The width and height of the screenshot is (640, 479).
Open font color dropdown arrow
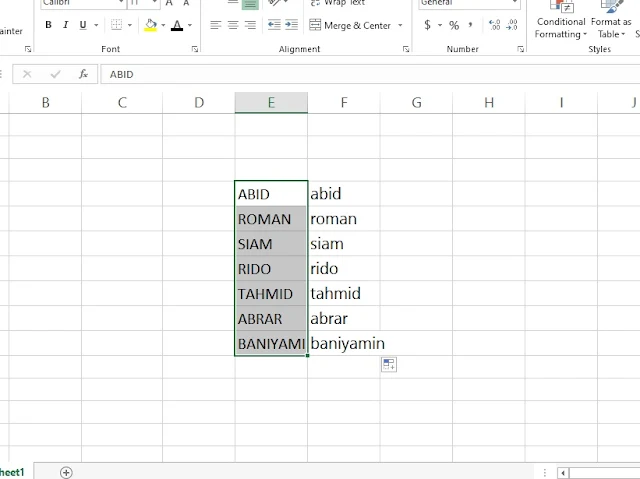tap(190, 25)
